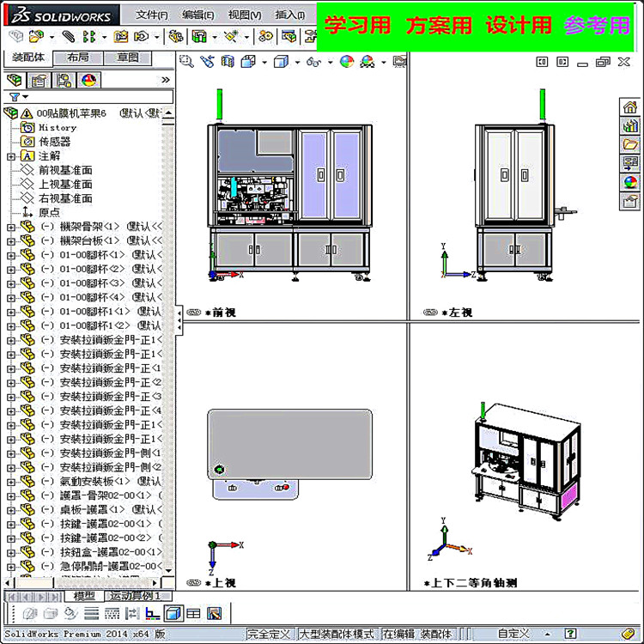Toggle the link views icon beside 前视
The height and width of the screenshot is (644, 644).
(x=194, y=313)
